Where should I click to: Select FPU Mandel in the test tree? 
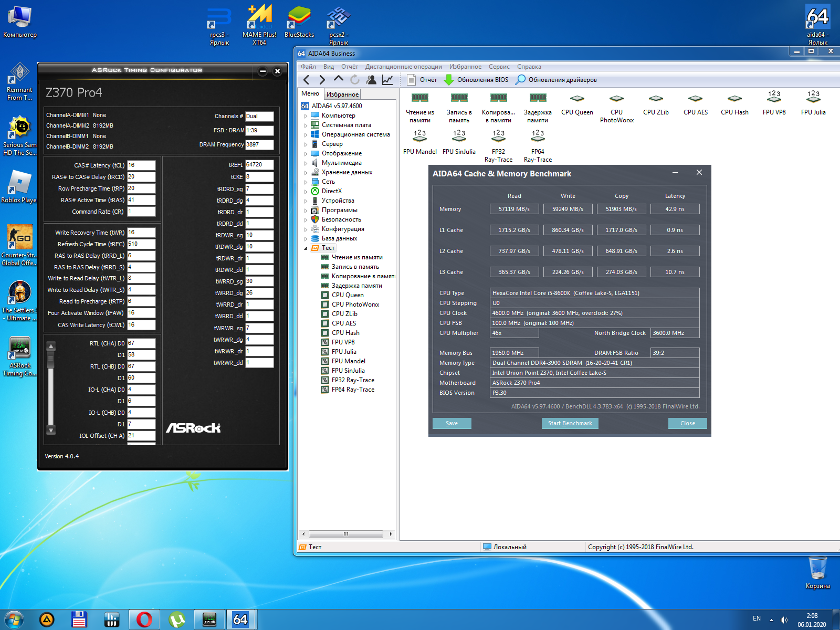[x=348, y=361]
